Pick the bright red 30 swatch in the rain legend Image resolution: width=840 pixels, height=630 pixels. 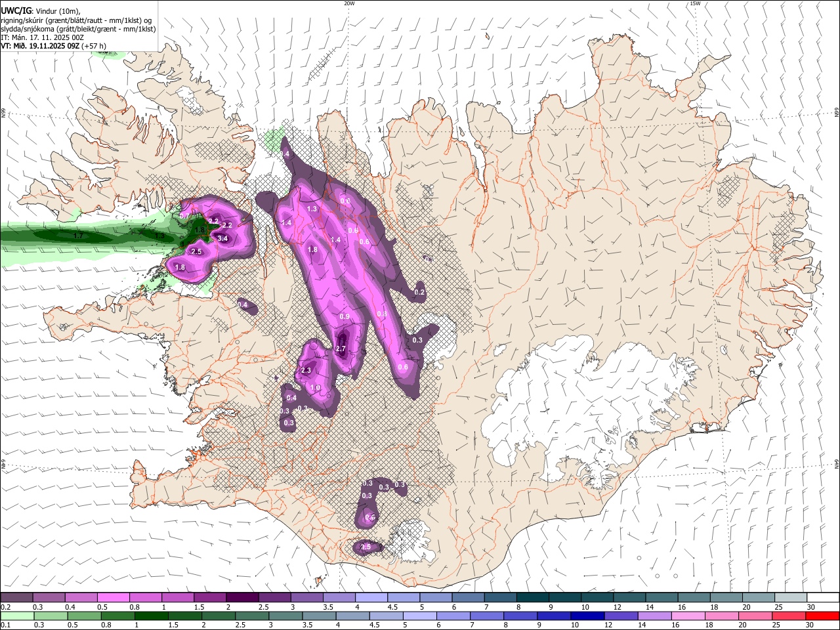pos(823,616)
